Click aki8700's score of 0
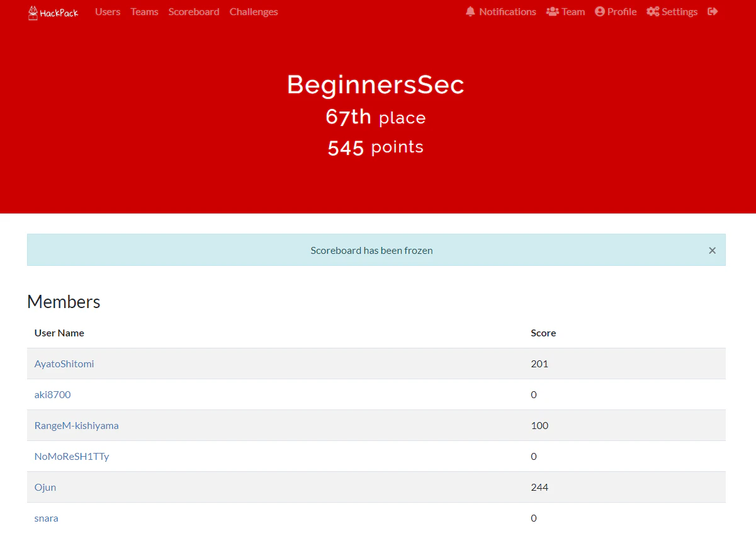This screenshot has width=756, height=538. pos(534,394)
